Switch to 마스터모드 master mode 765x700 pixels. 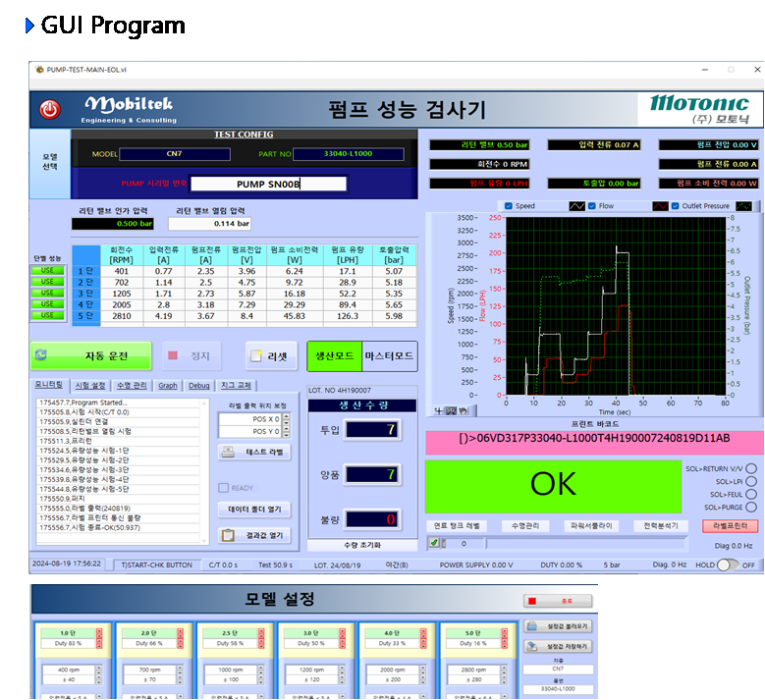pyautogui.click(x=389, y=356)
